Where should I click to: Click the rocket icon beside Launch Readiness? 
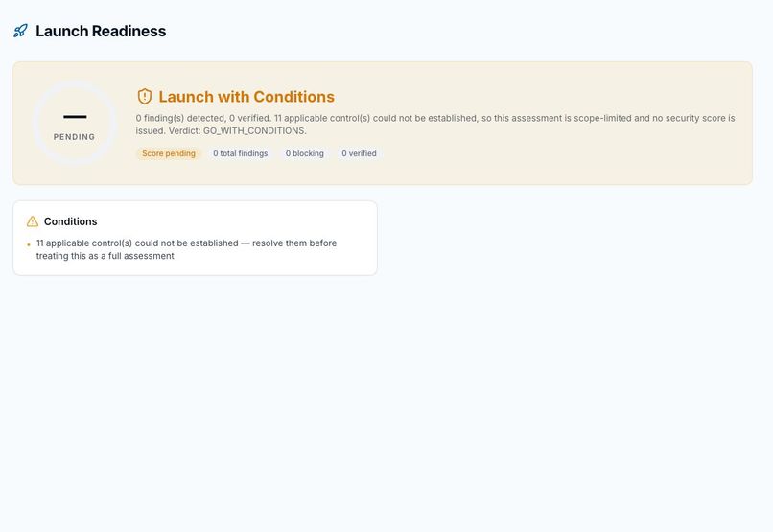coord(20,31)
